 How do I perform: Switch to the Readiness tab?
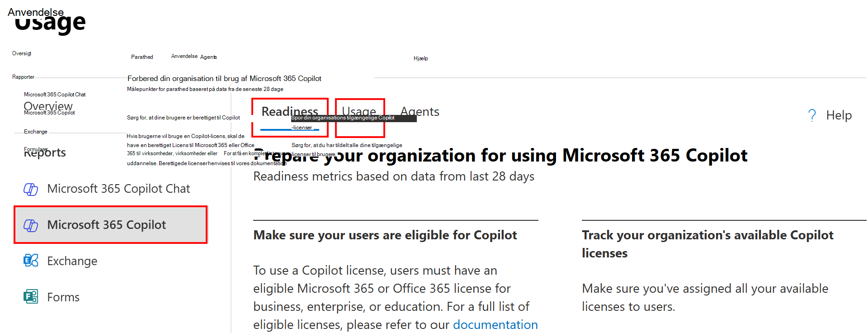[290, 112]
